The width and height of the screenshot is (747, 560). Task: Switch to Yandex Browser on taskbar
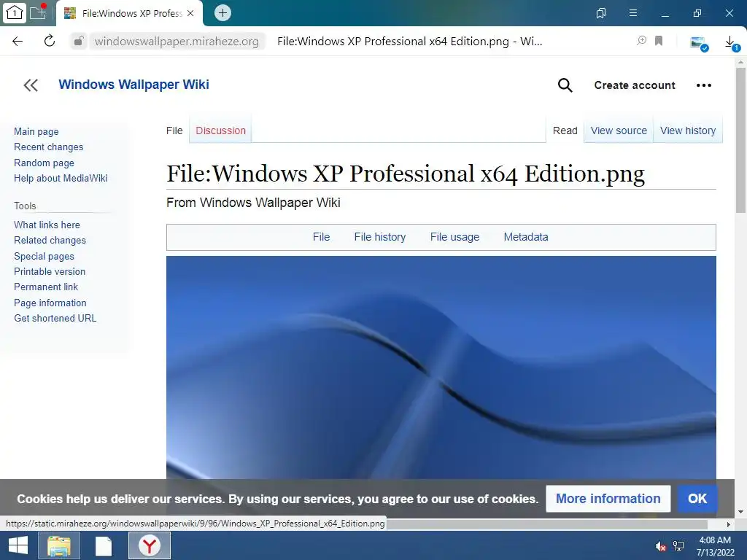(150, 545)
